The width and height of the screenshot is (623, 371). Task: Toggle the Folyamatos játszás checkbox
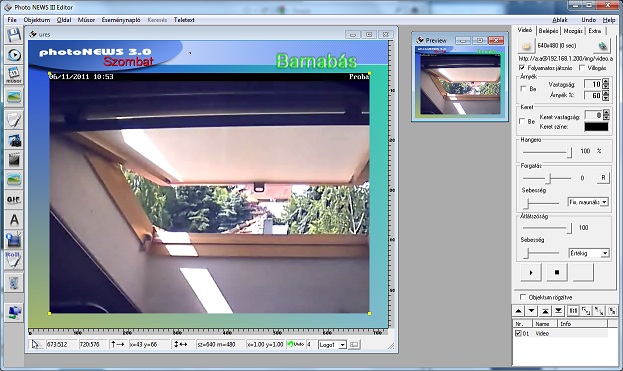pos(522,68)
